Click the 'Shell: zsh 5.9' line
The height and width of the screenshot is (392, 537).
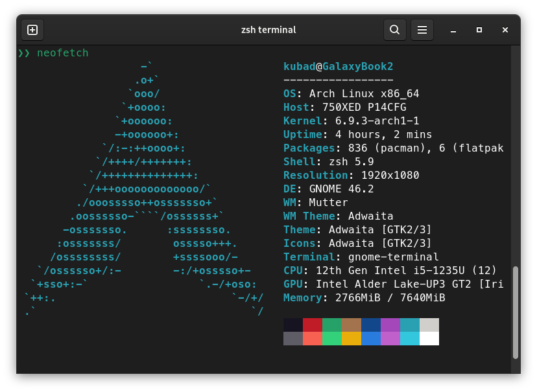[328, 162]
